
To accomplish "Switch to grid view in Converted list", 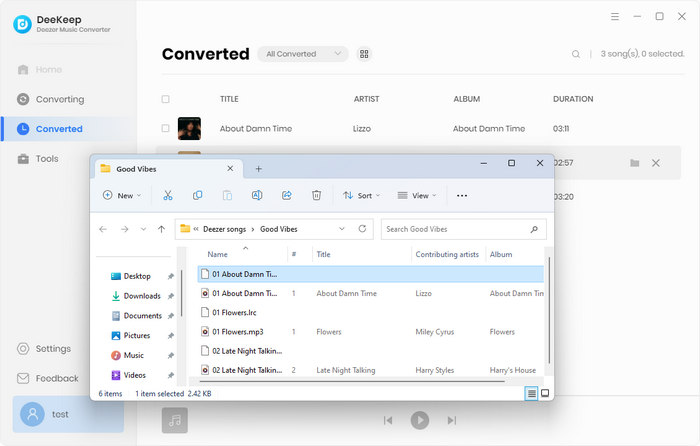I will click(x=364, y=54).
